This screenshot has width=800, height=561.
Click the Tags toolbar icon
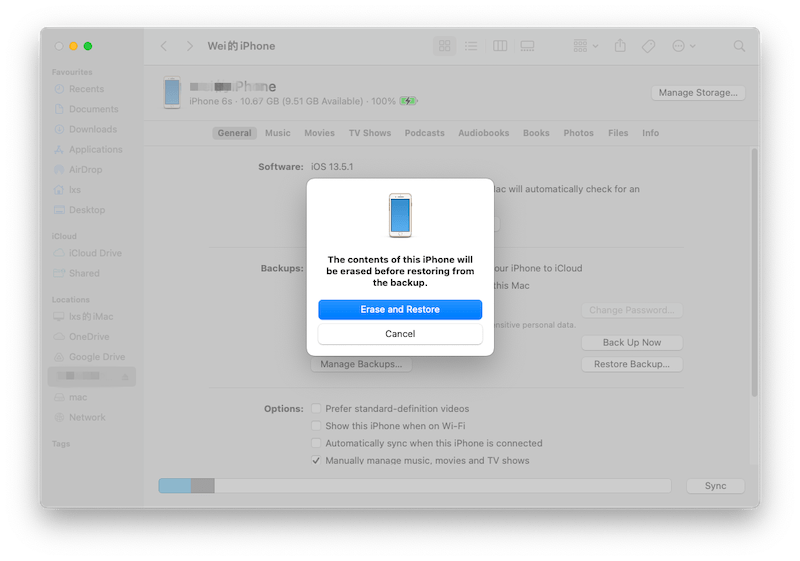[648, 46]
